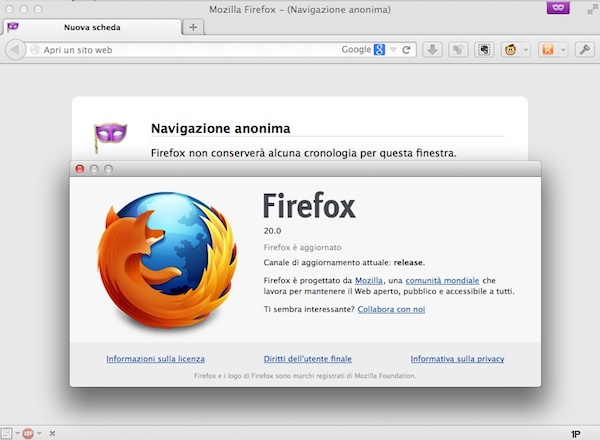This screenshot has height=440, width=600.
Task: Click the Navigazione anonima heading
Action: click(x=220, y=128)
